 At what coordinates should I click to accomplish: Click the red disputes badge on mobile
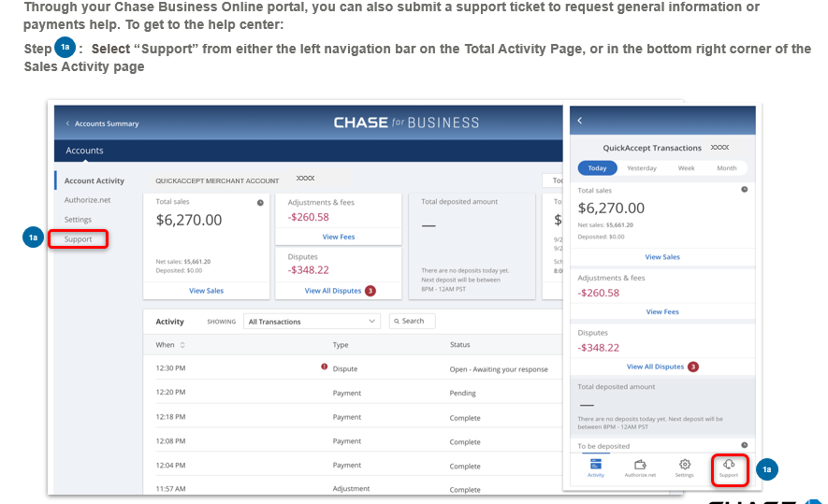(x=693, y=367)
